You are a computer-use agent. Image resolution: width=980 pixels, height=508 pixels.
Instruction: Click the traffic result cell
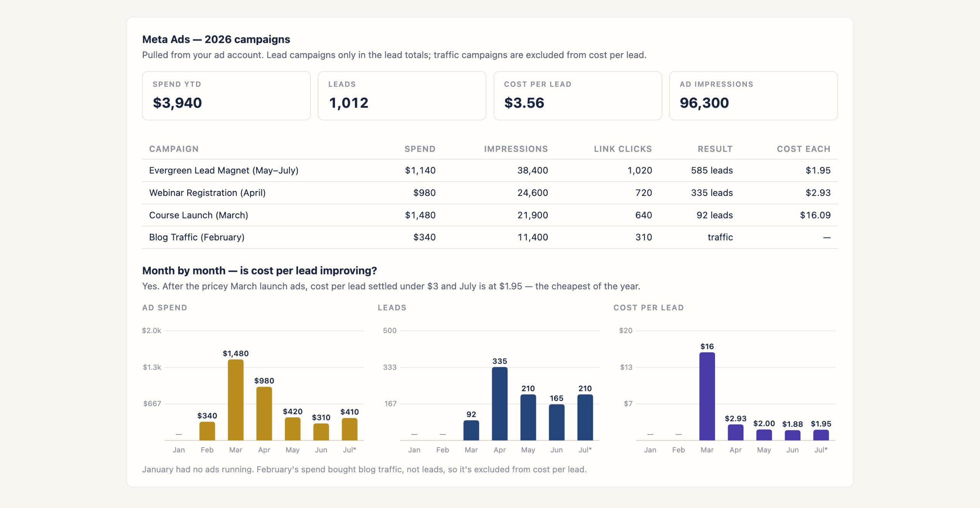tap(720, 237)
